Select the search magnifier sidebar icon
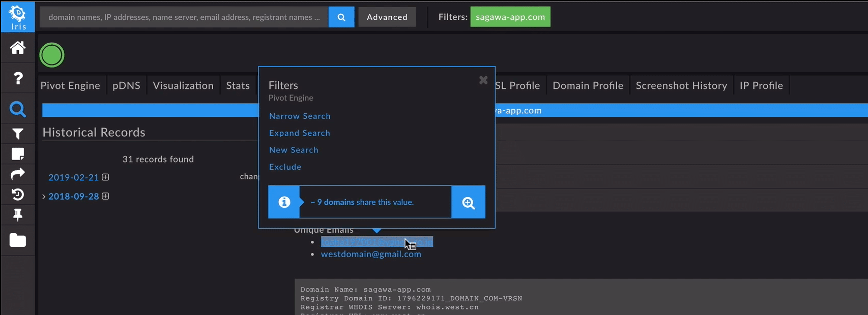868x315 pixels. pyautogui.click(x=18, y=109)
